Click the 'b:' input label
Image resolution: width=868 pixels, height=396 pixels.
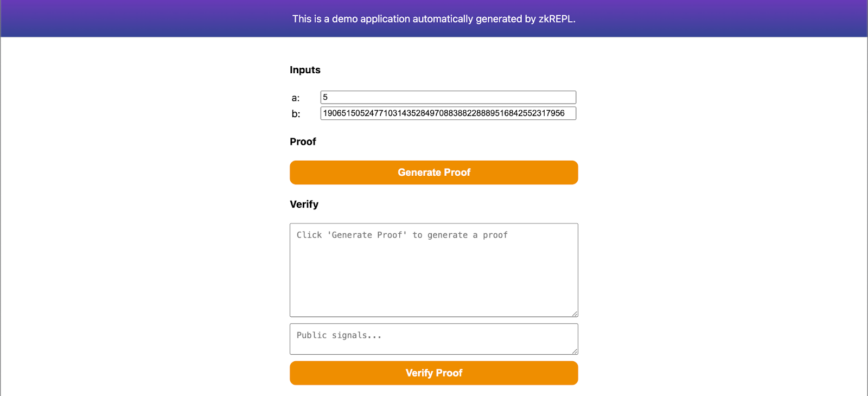(x=296, y=114)
